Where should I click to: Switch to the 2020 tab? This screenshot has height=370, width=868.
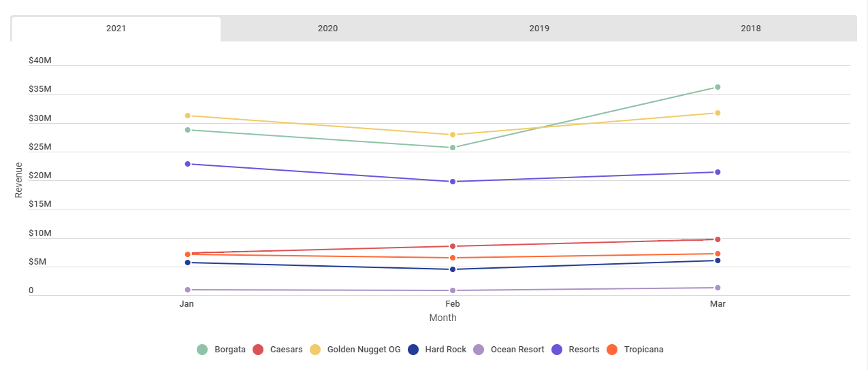(x=327, y=29)
